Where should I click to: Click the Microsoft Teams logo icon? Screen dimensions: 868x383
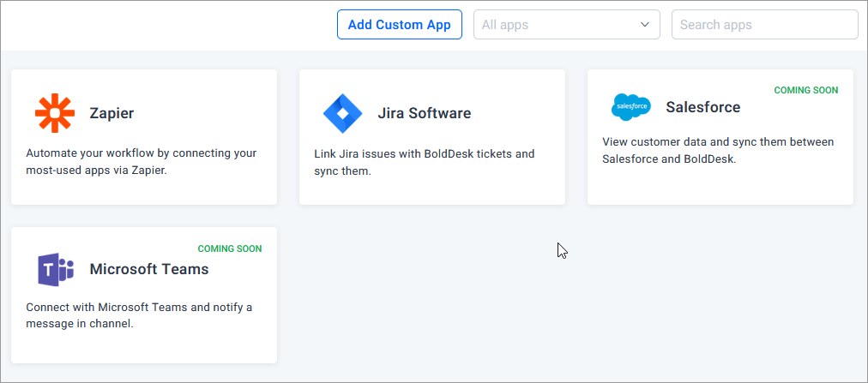[56, 270]
